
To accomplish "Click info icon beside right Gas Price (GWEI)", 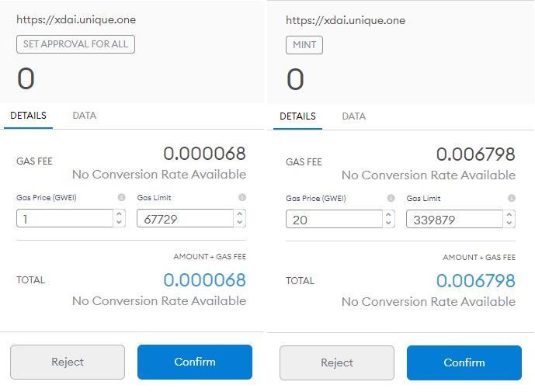I will [391, 198].
